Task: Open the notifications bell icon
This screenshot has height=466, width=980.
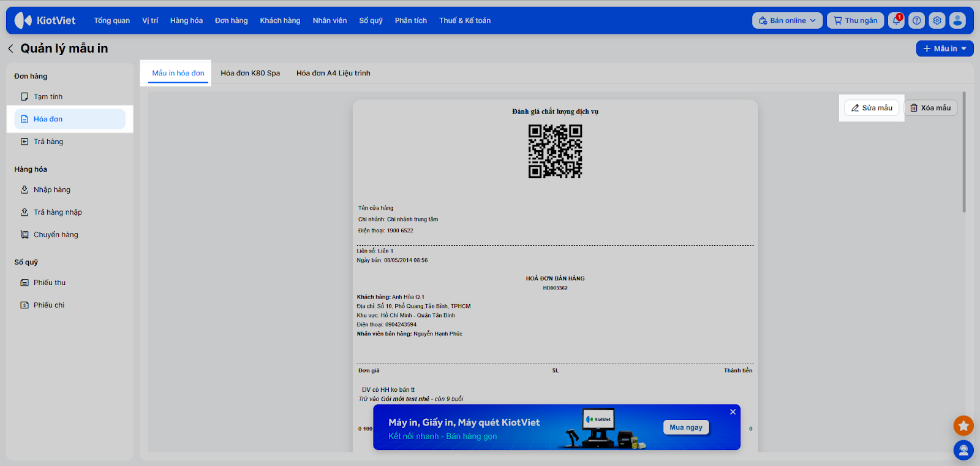Action: [x=897, y=20]
